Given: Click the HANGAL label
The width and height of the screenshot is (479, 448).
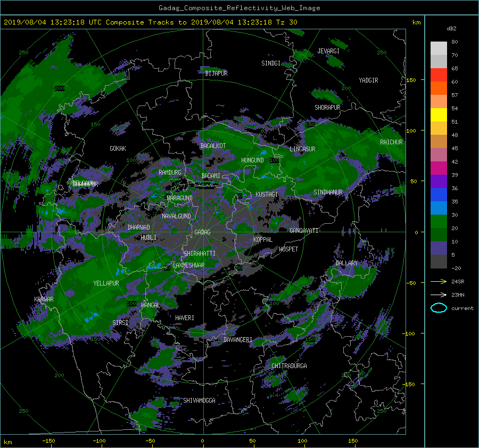Looking at the screenshot, I should tap(150, 305).
